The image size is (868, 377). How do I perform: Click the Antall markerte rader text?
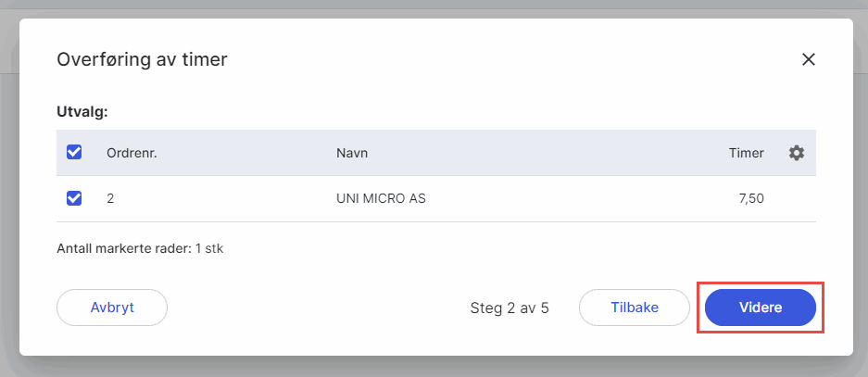(x=140, y=249)
